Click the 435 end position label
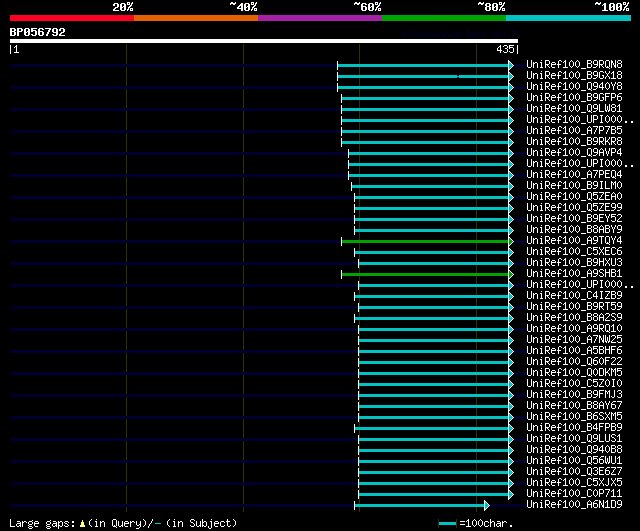 [505, 49]
